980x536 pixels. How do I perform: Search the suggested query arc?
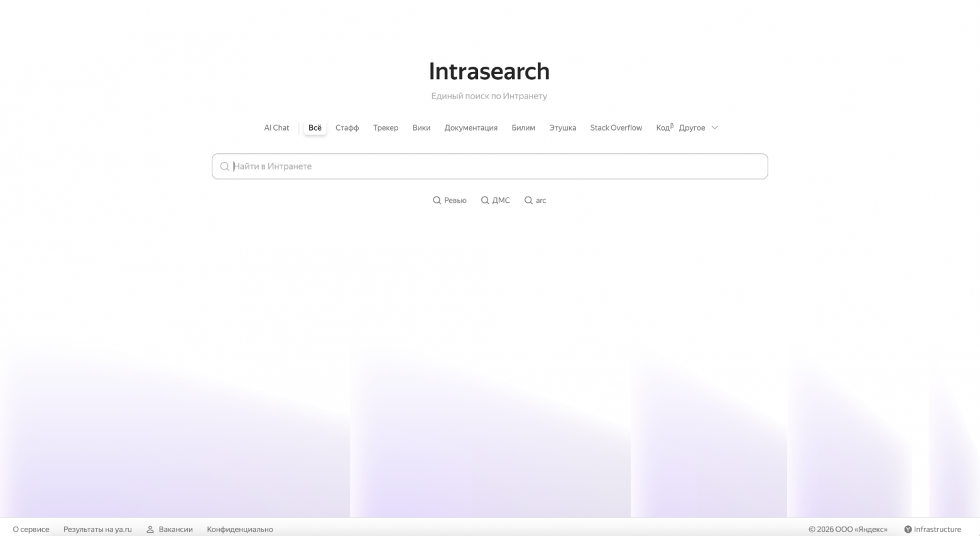tap(535, 200)
